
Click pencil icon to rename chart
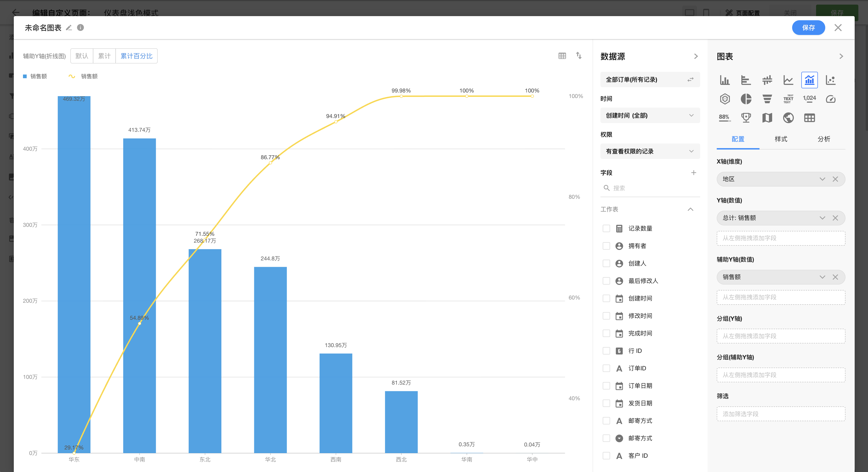pos(69,28)
